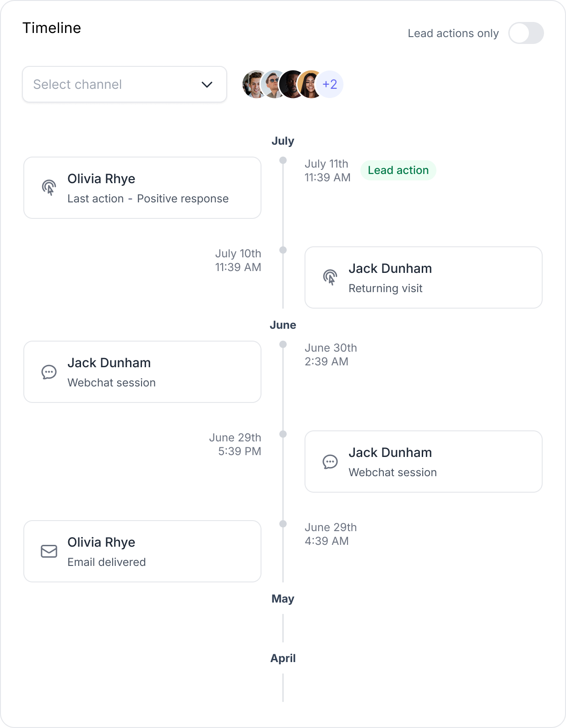Click the June 30th timeline dot
The height and width of the screenshot is (728, 566).
click(x=283, y=344)
